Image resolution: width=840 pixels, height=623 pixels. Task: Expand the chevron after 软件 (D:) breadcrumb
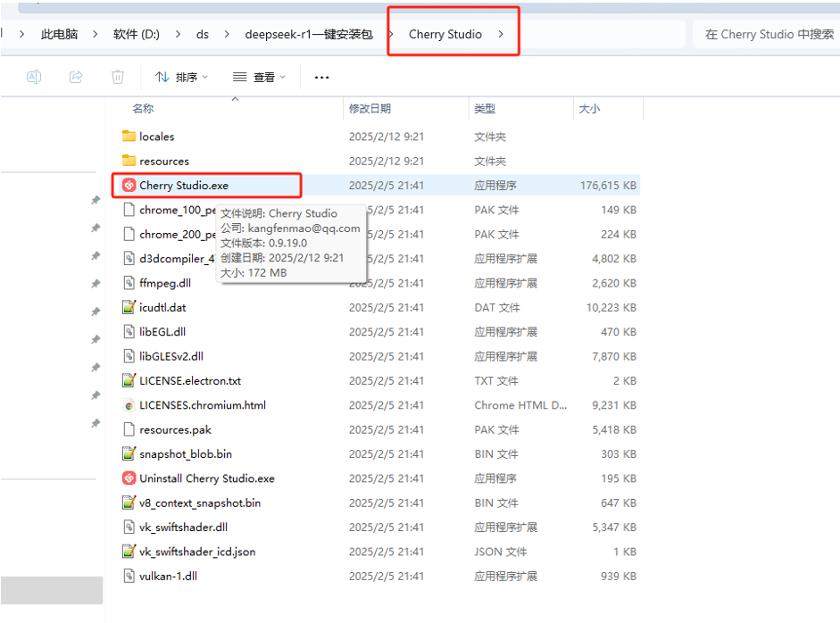tap(178, 34)
